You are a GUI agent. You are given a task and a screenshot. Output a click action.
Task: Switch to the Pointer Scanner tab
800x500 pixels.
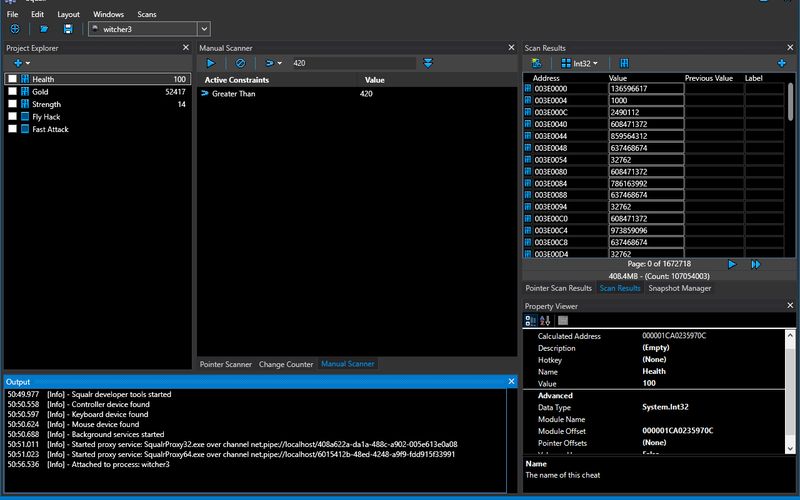click(225, 364)
